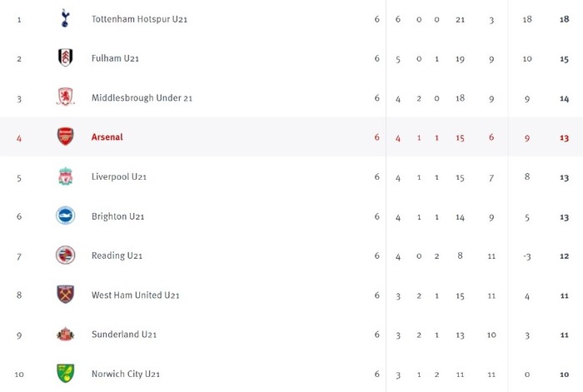Open the Norwich City U21 name

(x=126, y=374)
